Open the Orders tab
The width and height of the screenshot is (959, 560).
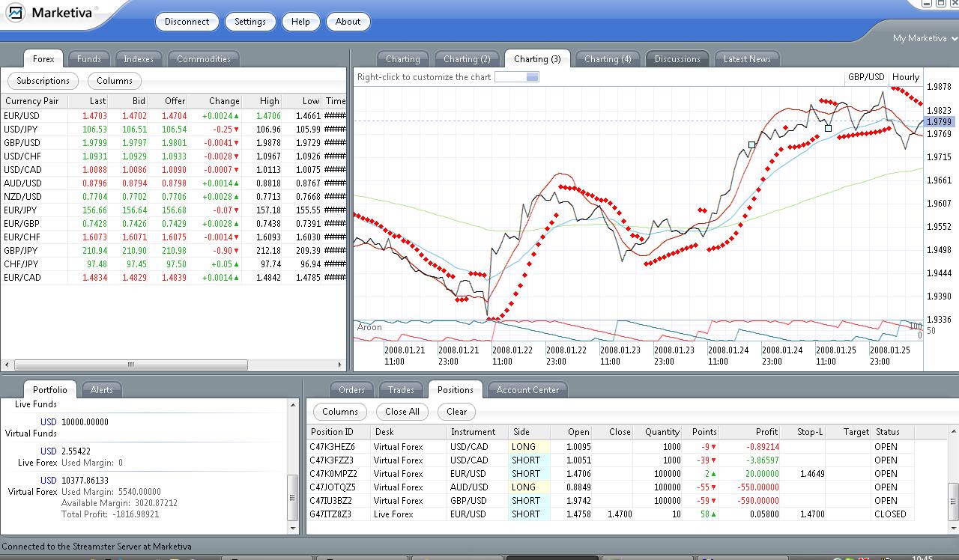coord(351,390)
